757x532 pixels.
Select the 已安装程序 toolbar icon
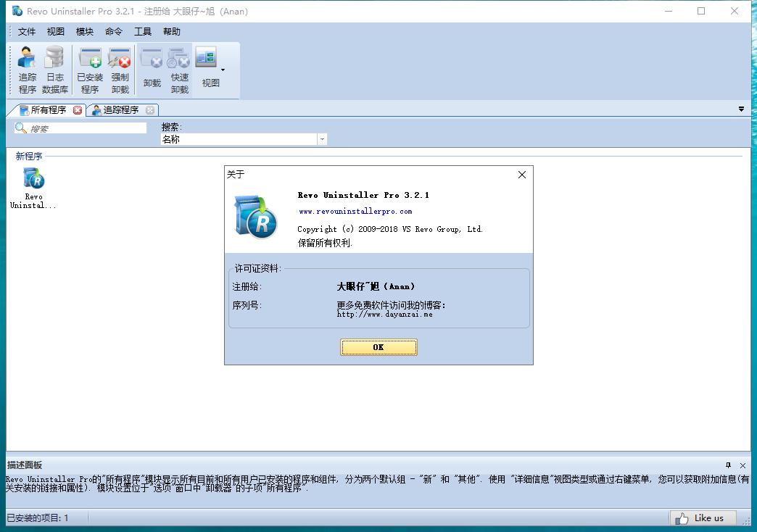90,70
